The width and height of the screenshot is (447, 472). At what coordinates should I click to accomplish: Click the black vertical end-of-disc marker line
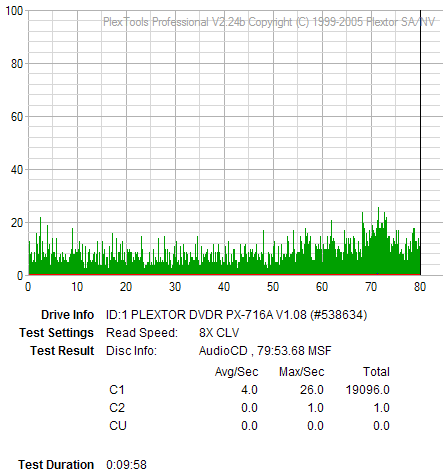[x=420, y=143]
